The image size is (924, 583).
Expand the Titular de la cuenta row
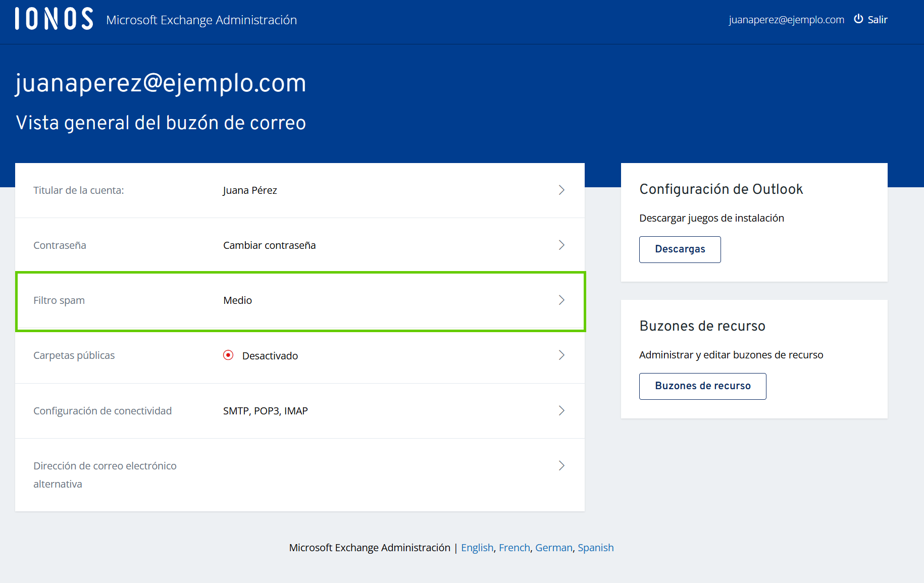coord(561,190)
